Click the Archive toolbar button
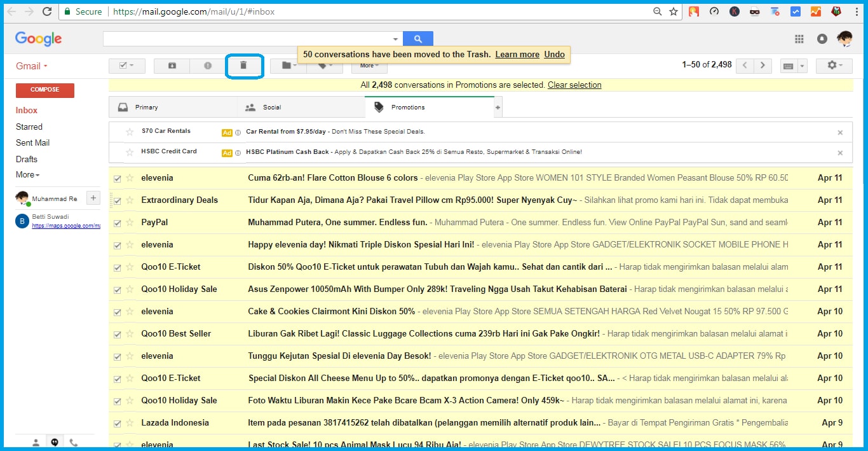 coord(172,66)
